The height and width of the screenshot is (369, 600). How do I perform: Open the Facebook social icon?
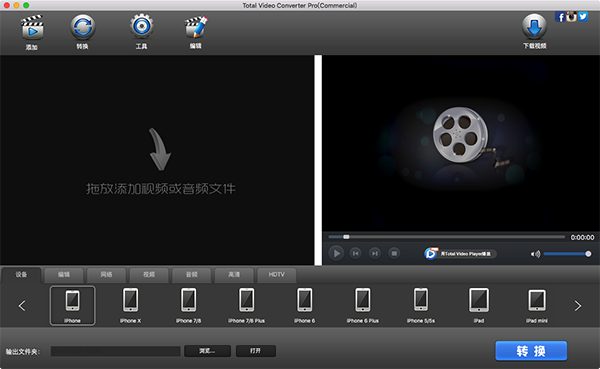[560, 17]
